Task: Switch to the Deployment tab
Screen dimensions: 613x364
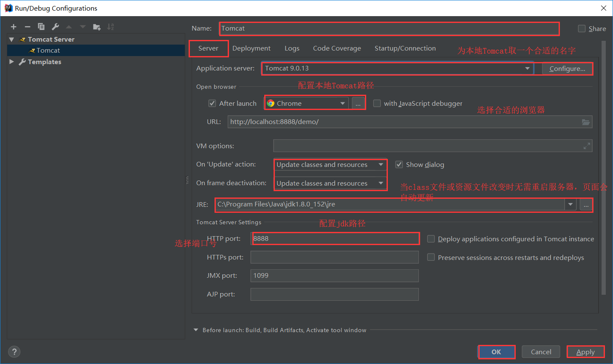Action: point(251,48)
